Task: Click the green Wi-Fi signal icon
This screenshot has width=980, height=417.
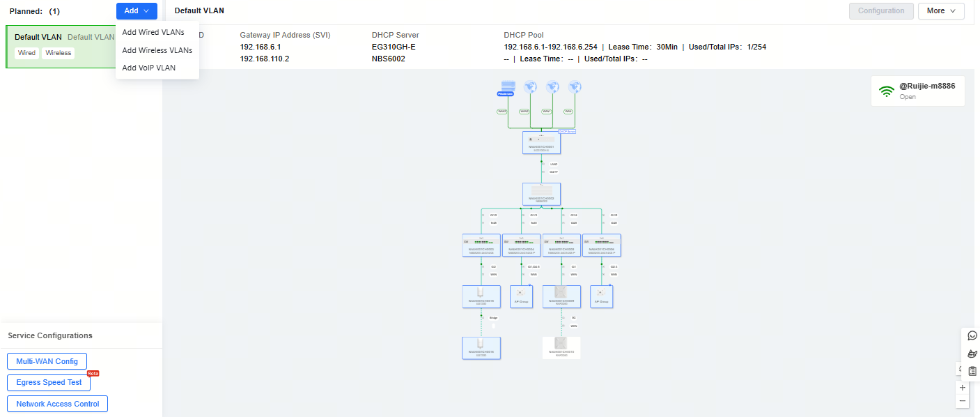Action: [x=886, y=91]
